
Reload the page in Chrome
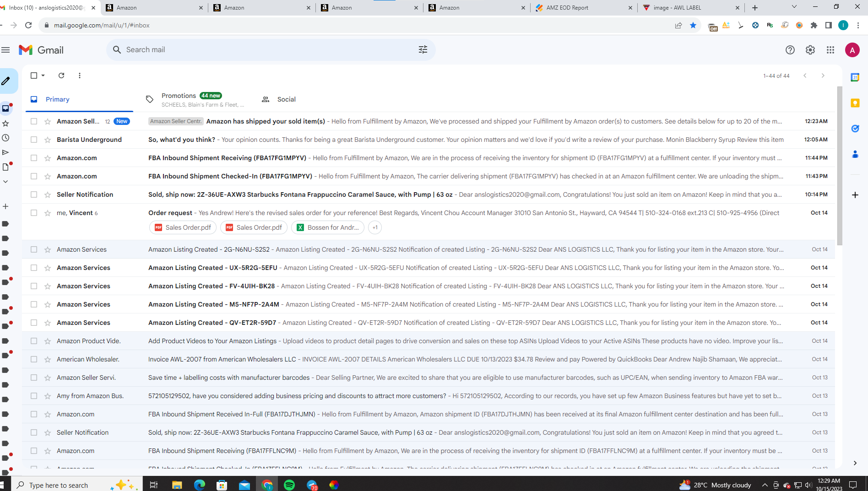coord(28,25)
